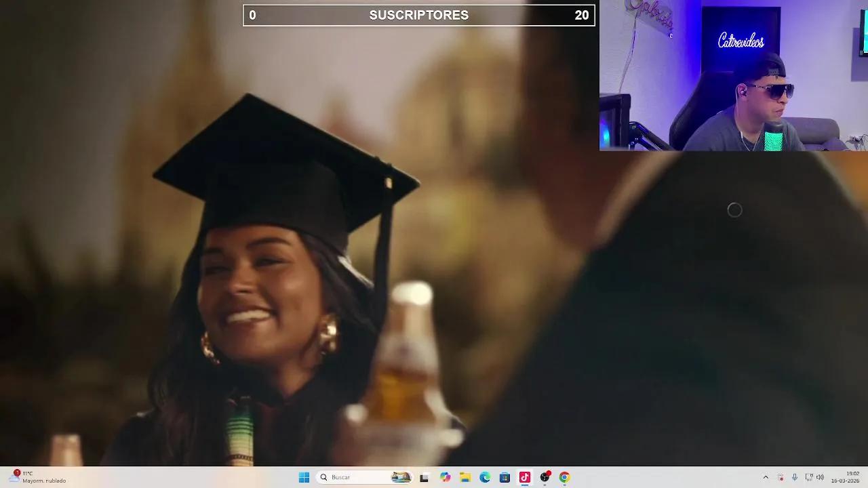
Task: Launch Copilot from the taskbar
Action: (445, 477)
